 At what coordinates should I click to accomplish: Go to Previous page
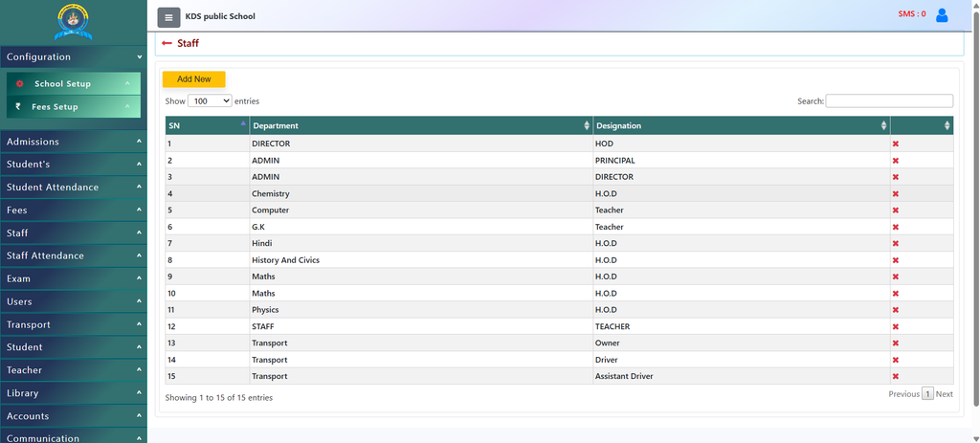[x=903, y=394]
